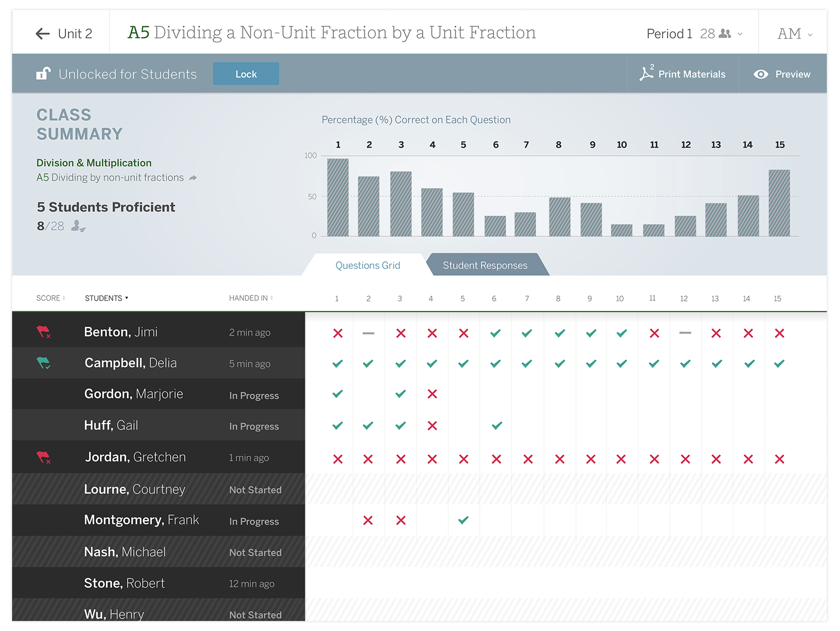Sort by the HANDED IN column
840x631 pixels.
tap(251, 298)
